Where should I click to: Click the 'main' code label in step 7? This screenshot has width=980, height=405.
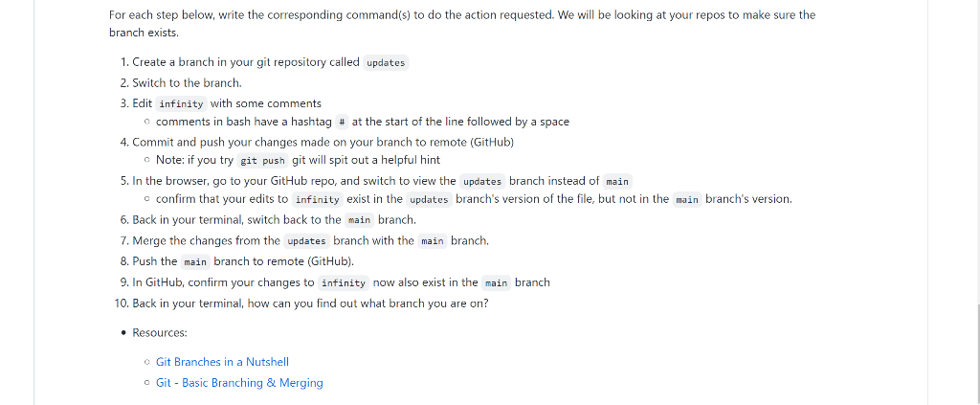[433, 241]
